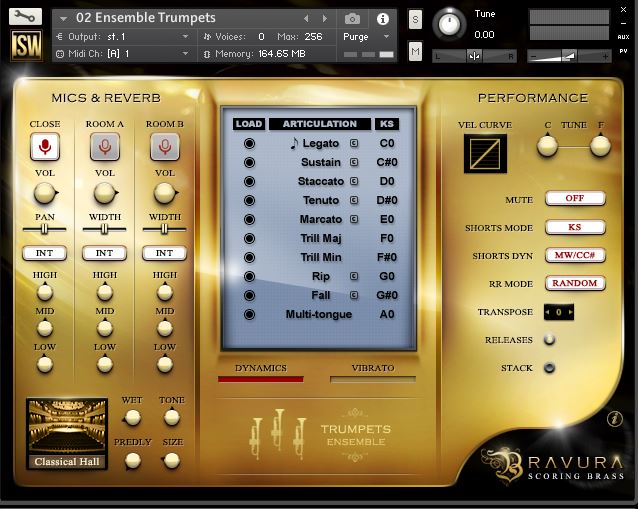Screen dimensions: 638x509
Task: Enable the RELEASES switch
Action: click(549, 340)
